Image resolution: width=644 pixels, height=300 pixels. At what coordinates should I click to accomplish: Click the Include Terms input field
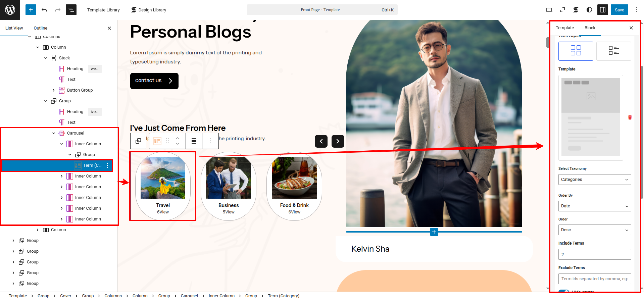(594, 254)
